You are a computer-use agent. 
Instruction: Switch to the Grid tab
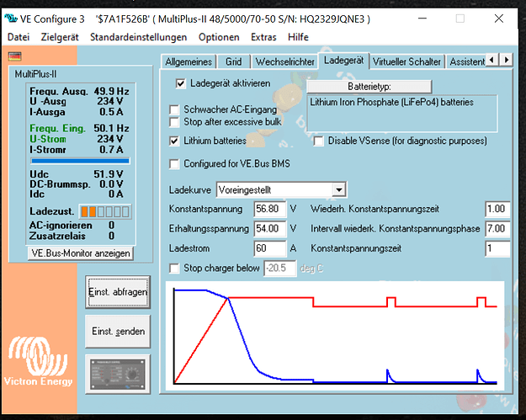click(x=234, y=61)
